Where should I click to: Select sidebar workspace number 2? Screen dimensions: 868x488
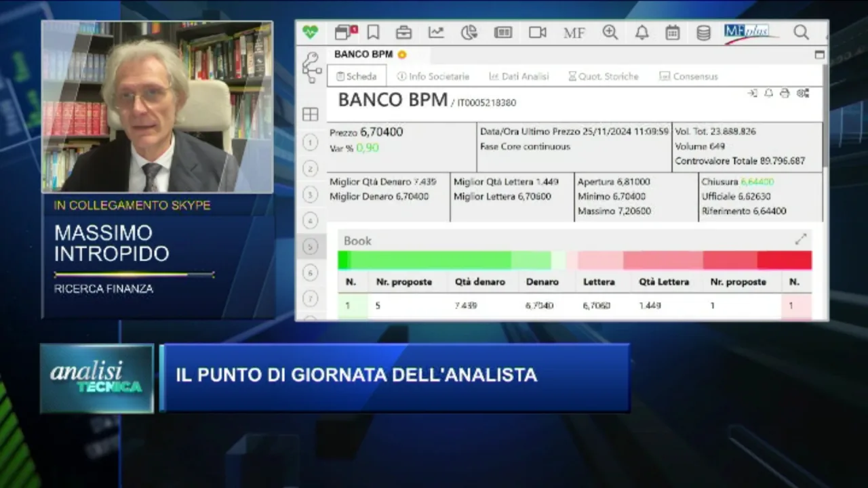pos(311,169)
